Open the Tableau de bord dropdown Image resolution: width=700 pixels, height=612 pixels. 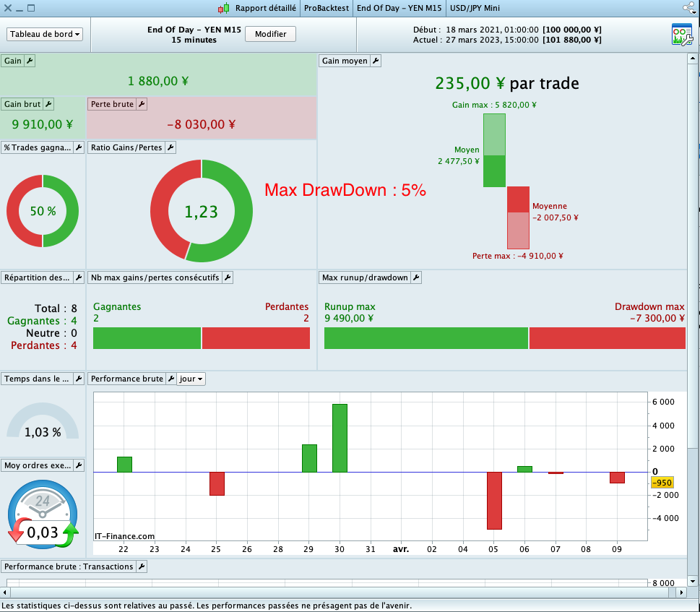[45, 34]
